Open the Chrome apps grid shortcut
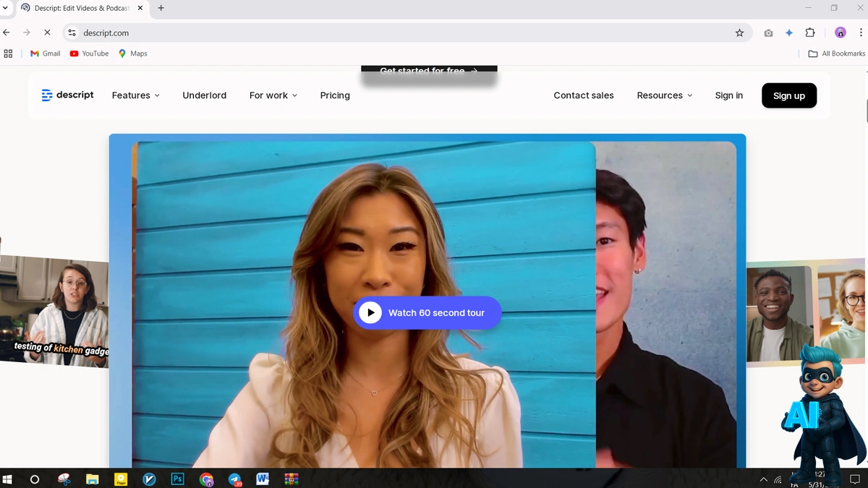868x488 pixels. point(9,53)
